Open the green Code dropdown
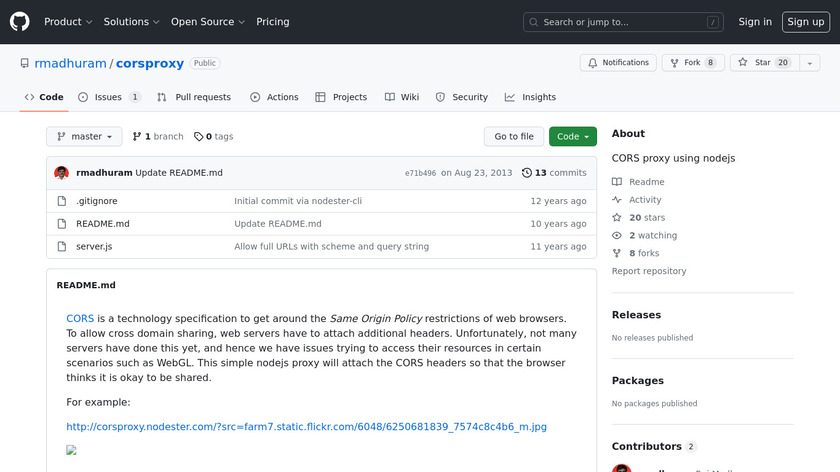Viewport: 840px width, 472px height. tap(573, 137)
